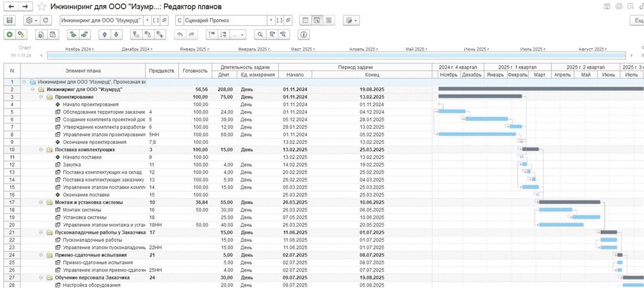
Task: Click the green plus Add element icon
Action: 9,34
